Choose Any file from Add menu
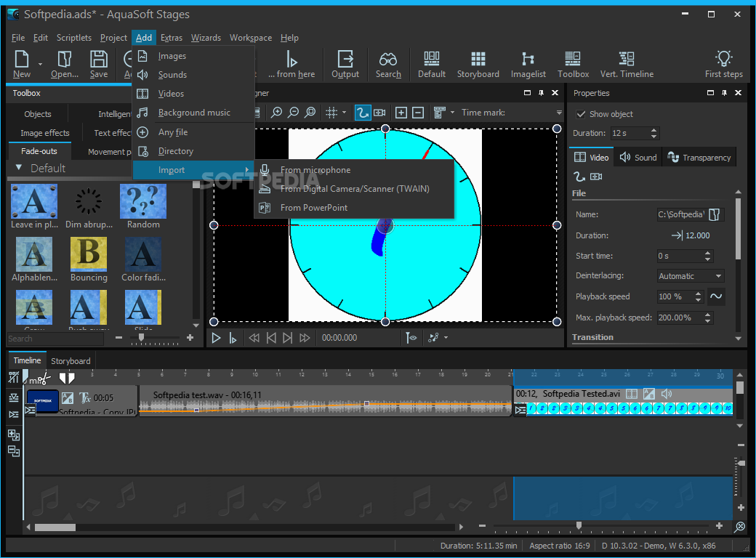 [x=194, y=132]
